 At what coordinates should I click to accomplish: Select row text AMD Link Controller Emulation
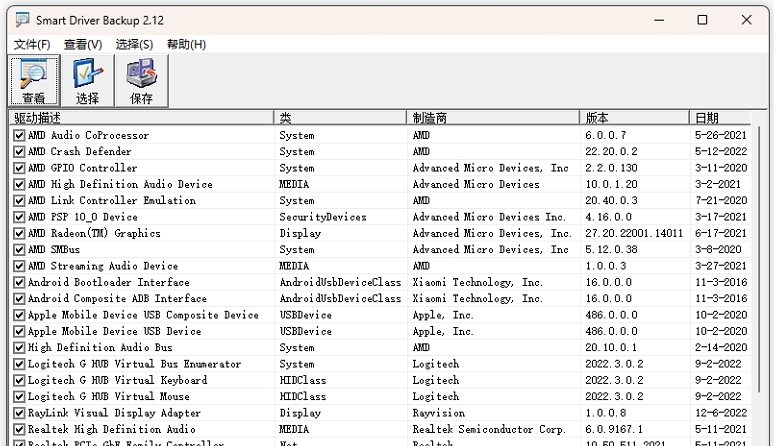(112, 200)
